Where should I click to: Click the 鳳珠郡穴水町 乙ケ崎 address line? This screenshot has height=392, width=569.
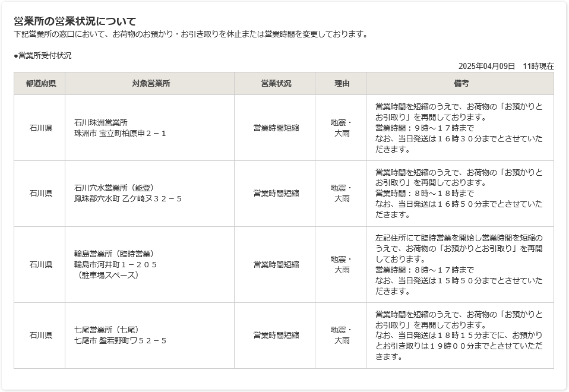pyautogui.click(x=128, y=198)
